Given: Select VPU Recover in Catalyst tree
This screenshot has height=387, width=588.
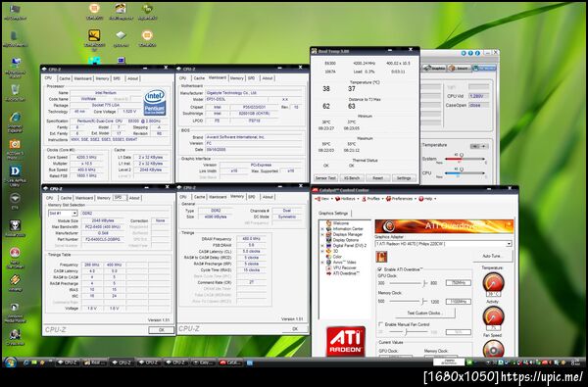Looking at the screenshot, I should coord(345,267).
